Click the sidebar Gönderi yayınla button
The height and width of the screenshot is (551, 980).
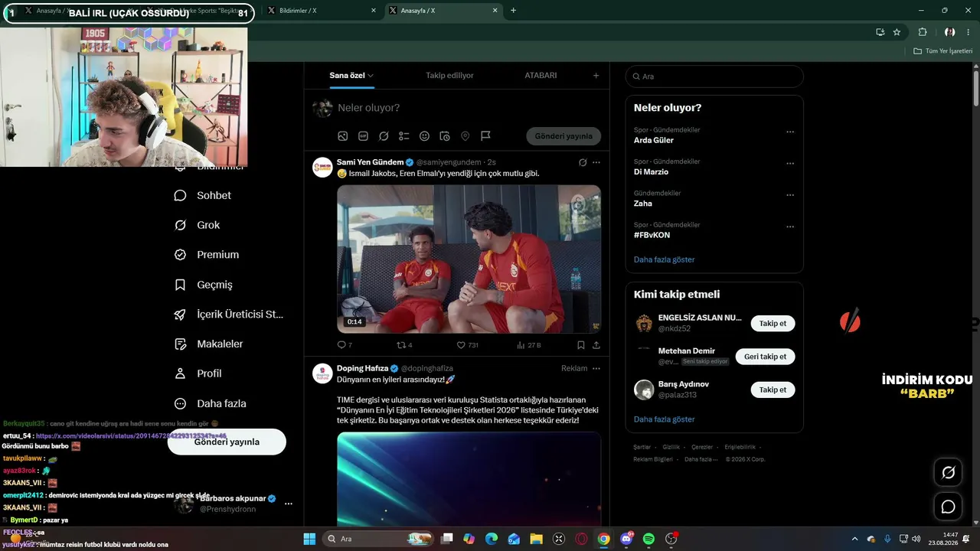pos(227,442)
